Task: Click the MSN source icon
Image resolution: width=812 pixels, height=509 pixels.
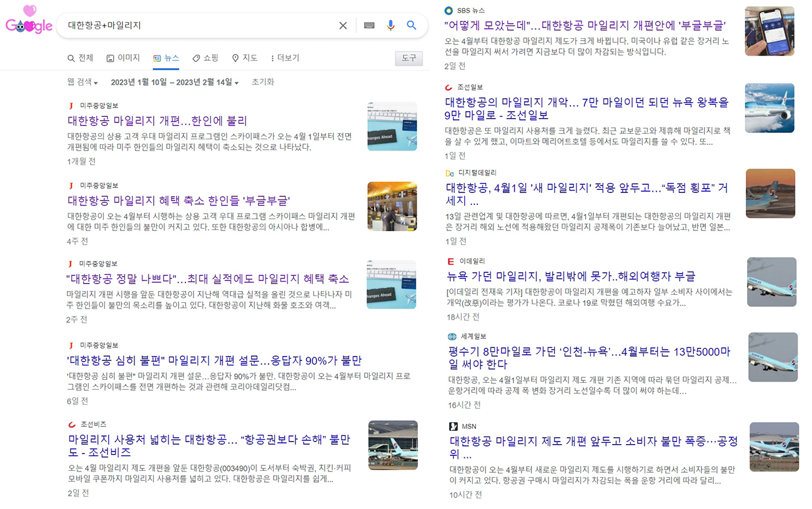Action: point(453,427)
